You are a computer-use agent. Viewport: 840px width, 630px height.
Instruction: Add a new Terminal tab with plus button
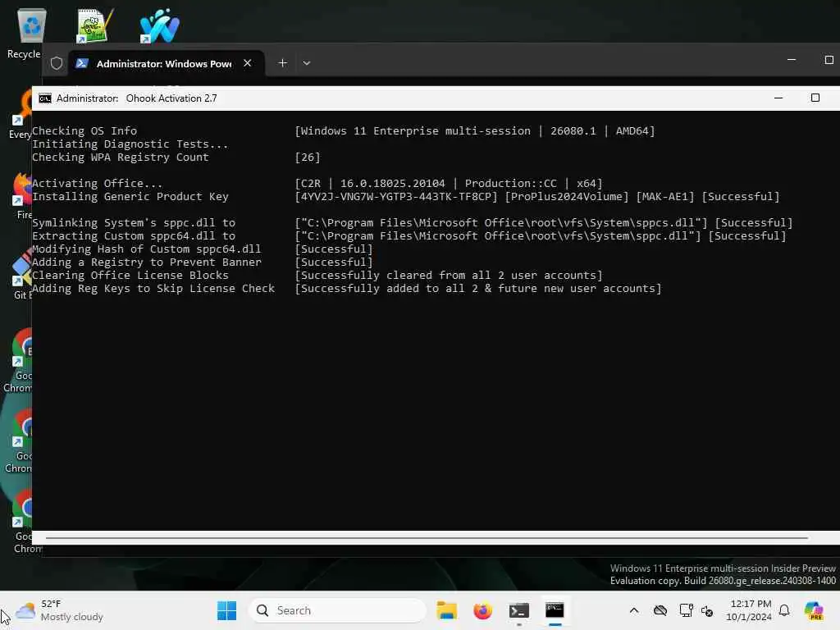point(282,62)
